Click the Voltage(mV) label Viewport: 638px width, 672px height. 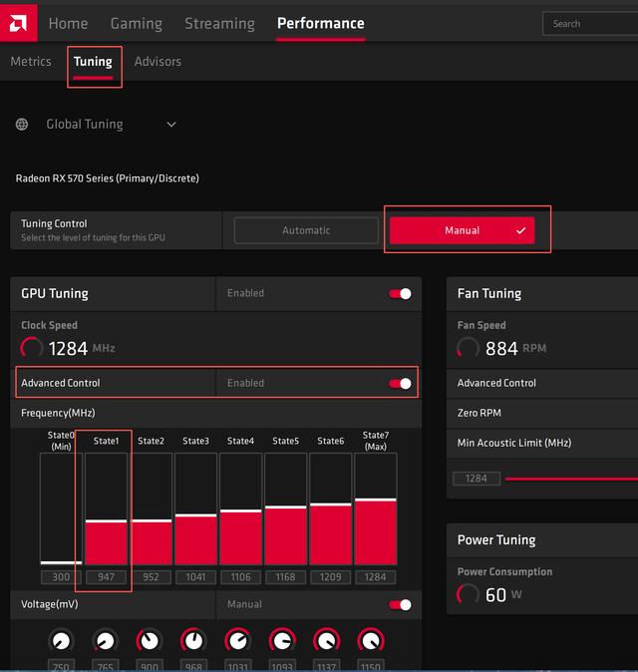[49, 604]
